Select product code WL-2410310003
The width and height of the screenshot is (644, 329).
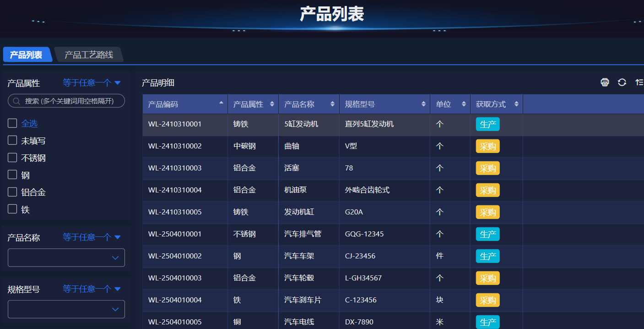pyautogui.click(x=175, y=168)
